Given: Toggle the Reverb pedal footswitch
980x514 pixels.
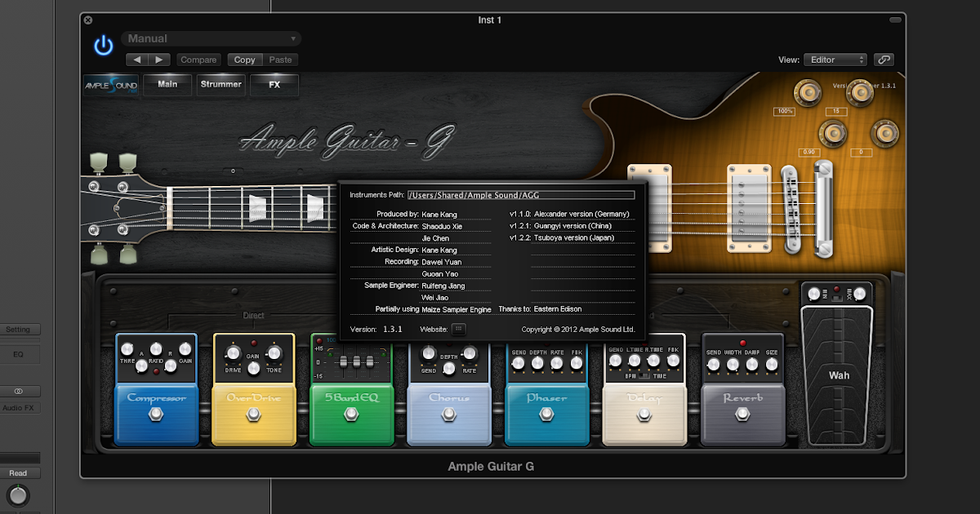Looking at the screenshot, I should (x=742, y=415).
